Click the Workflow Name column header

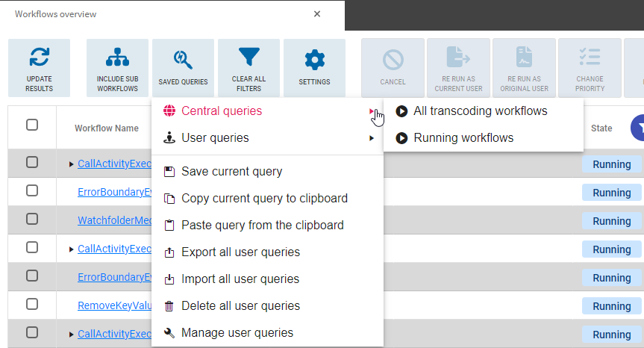(x=106, y=128)
